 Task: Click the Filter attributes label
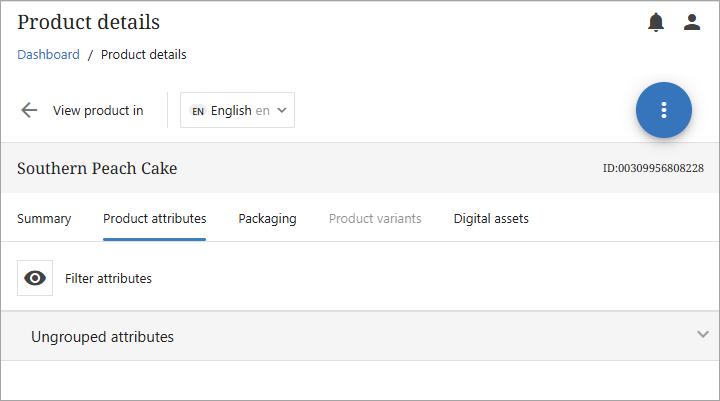point(108,278)
